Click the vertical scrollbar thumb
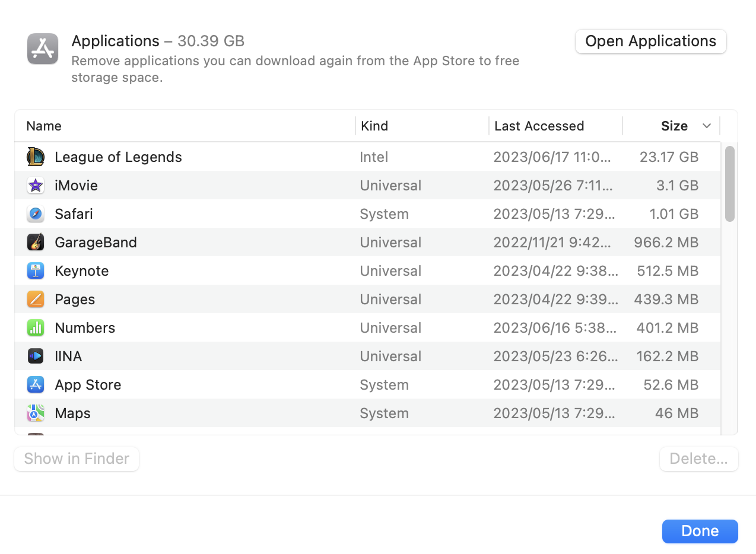The width and height of the screenshot is (756, 554). point(730,184)
